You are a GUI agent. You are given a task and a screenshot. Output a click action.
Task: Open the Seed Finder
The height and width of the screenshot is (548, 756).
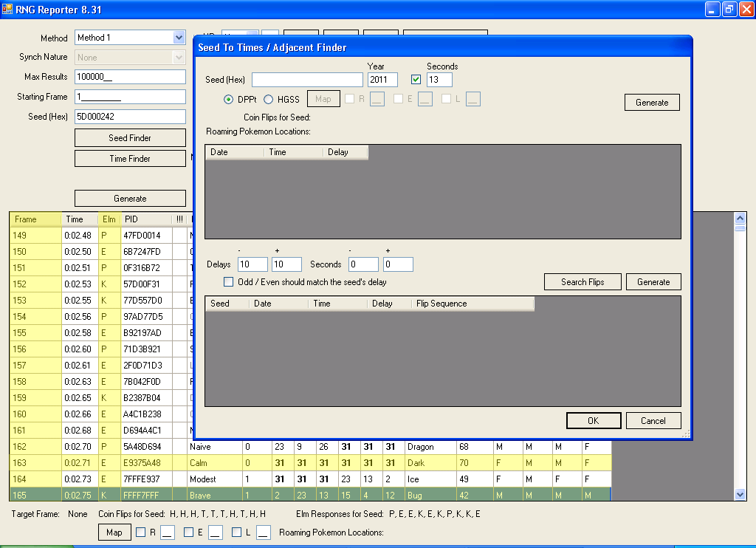(130, 138)
